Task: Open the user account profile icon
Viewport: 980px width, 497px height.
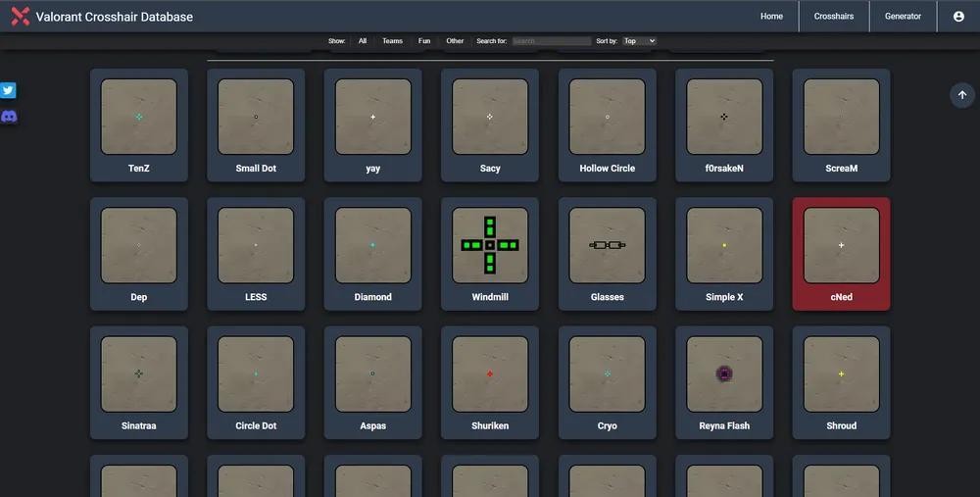Action: point(958,17)
